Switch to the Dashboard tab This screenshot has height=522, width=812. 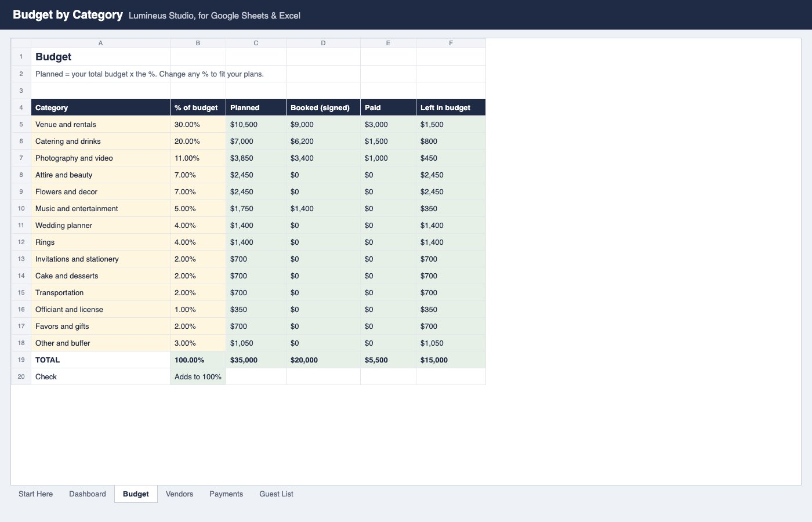88,494
